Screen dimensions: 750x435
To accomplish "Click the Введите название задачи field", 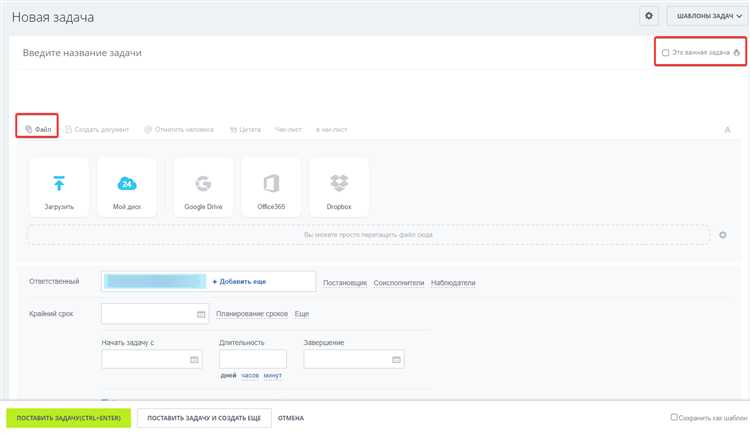I will 200,52.
